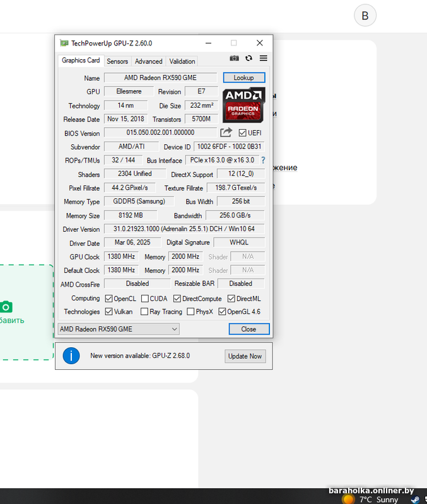
Task: Toggle the DirectCompute checkbox
Action: (177, 299)
